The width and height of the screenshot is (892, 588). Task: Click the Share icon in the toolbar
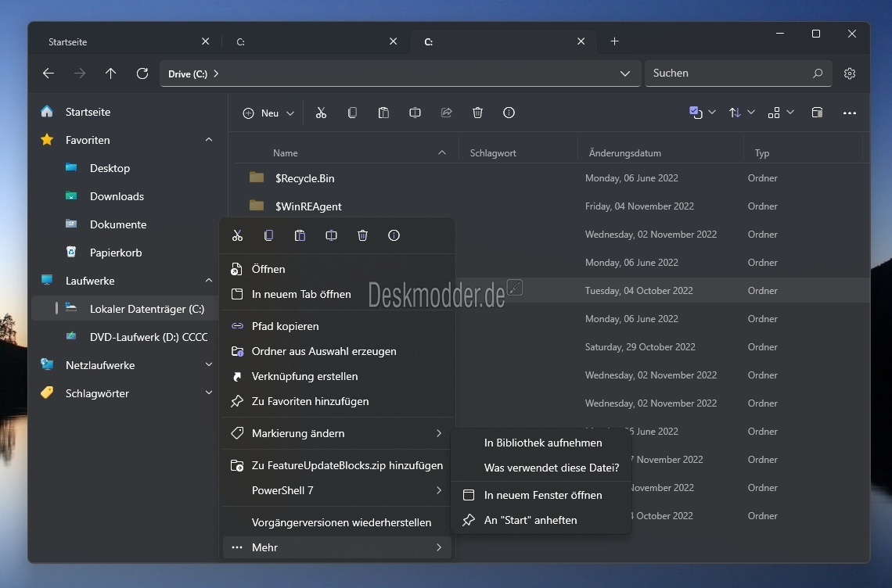click(447, 113)
